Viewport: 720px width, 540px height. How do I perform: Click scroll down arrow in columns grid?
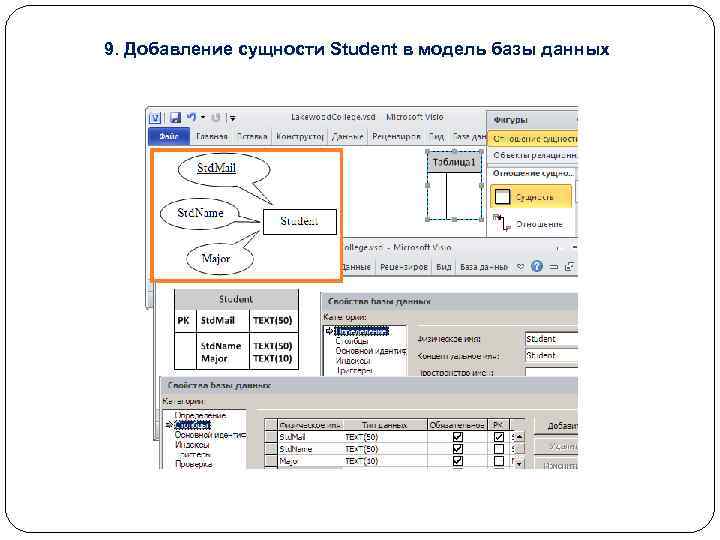519,464
